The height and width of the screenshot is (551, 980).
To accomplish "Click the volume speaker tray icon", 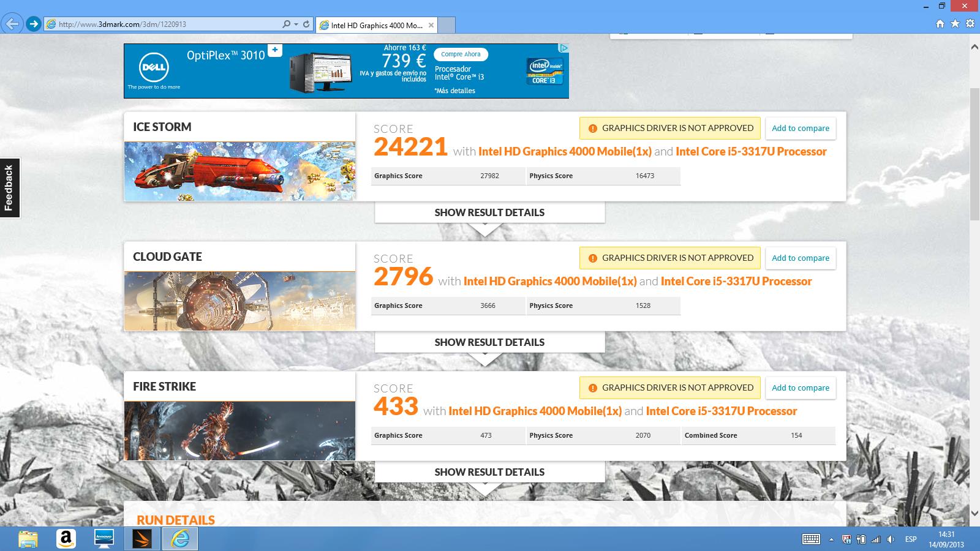I will pyautogui.click(x=891, y=539).
